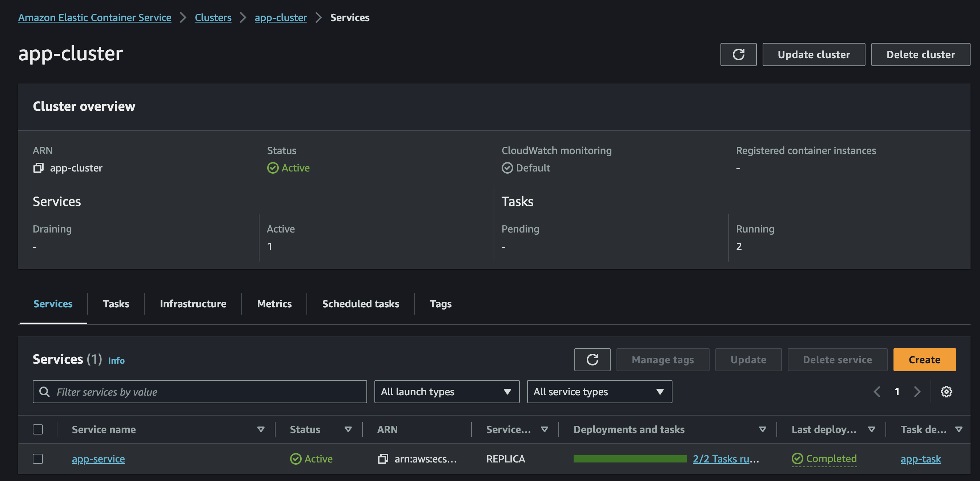Click the Update service button
The image size is (980, 481).
pos(748,359)
